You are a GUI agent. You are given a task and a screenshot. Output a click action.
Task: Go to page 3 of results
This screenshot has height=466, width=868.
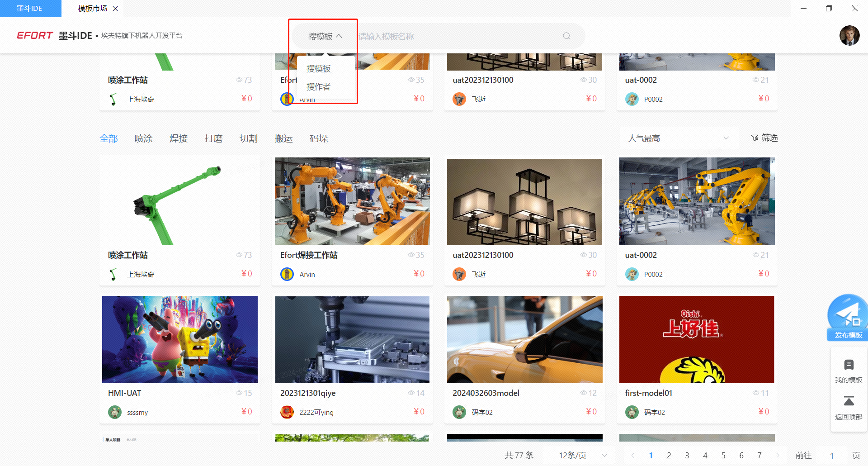687,455
